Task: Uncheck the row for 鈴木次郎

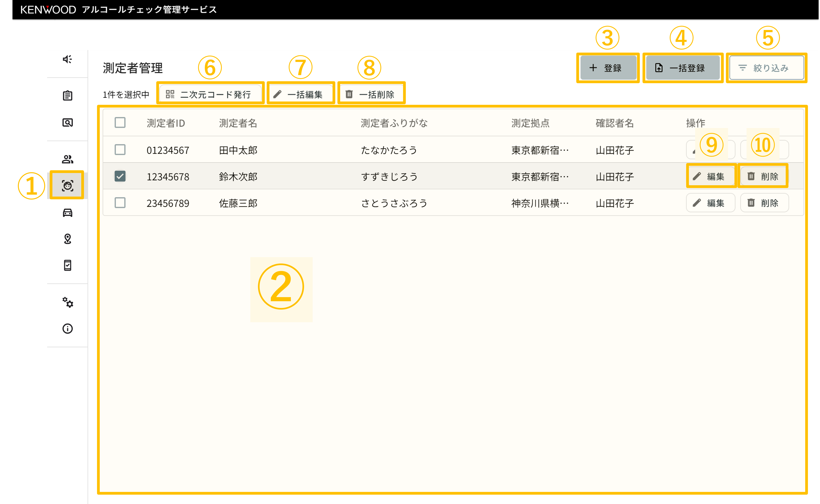Action: [120, 176]
